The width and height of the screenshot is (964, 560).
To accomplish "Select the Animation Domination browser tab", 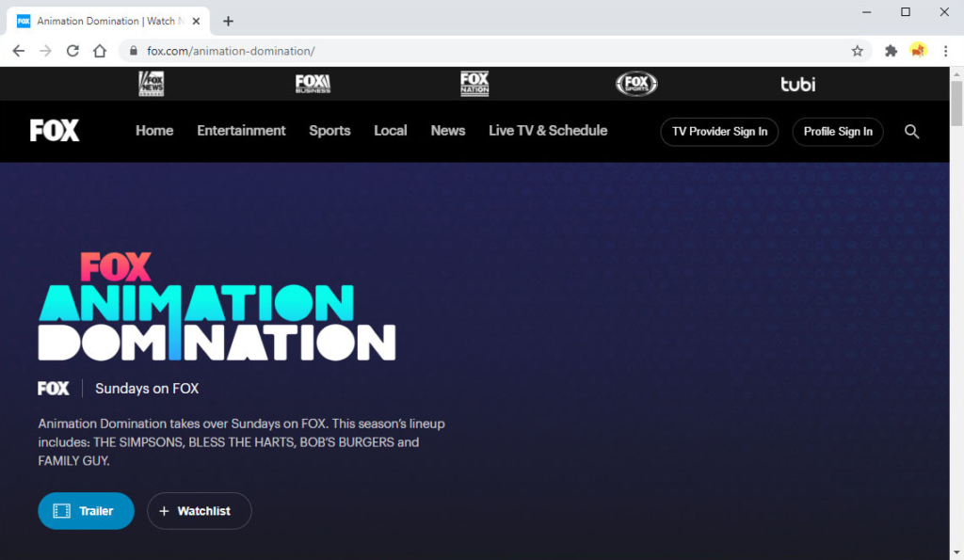I will click(x=108, y=21).
